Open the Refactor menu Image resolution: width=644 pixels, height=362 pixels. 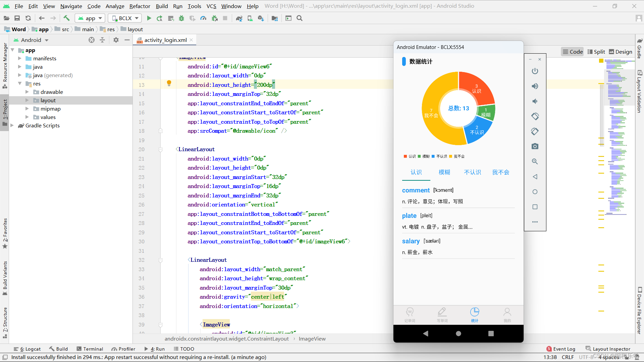[x=140, y=6]
